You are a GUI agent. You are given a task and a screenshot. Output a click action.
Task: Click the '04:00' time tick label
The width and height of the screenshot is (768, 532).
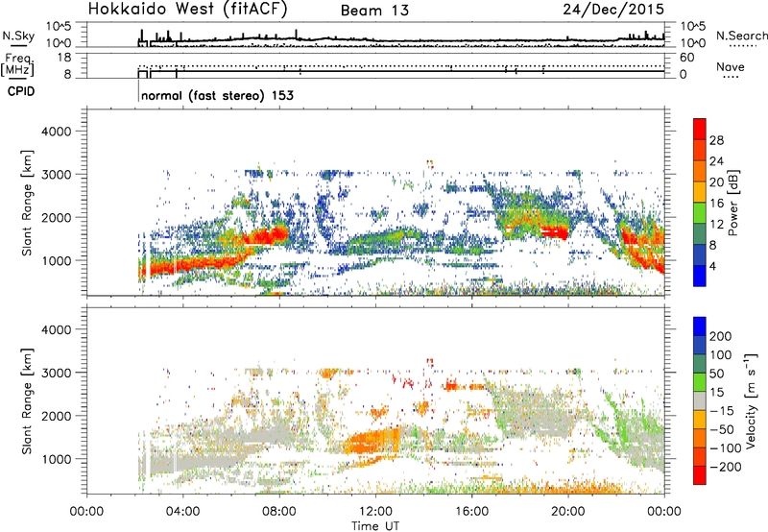click(x=182, y=512)
